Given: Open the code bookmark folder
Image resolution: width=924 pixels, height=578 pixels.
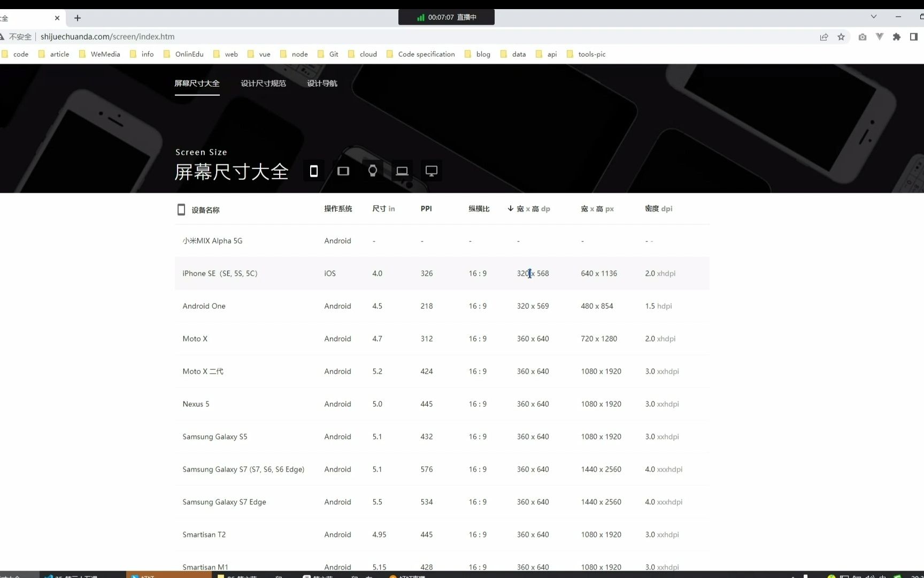Looking at the screenshot, I should pos(16,54).
